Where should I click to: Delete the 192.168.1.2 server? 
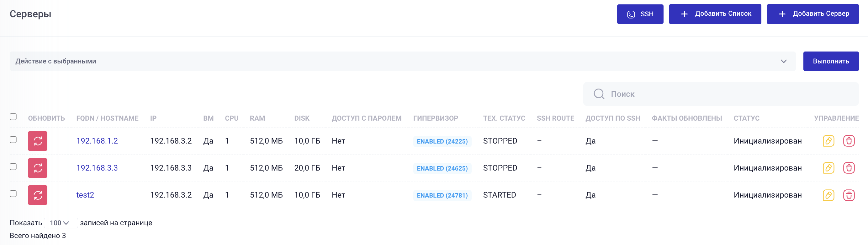(849, 141)
